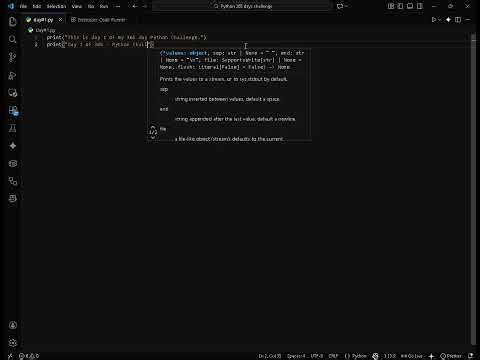Click code line 1 print statement
The image size is (480, 360).
pyautogui.click(x=126, y=37)
